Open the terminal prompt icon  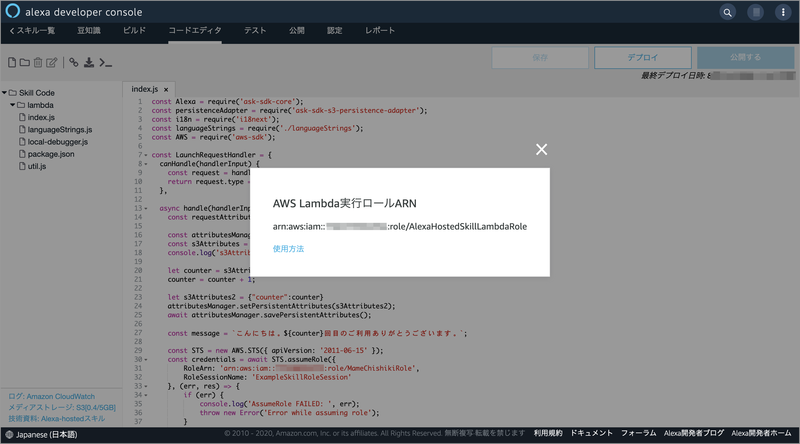106,62
